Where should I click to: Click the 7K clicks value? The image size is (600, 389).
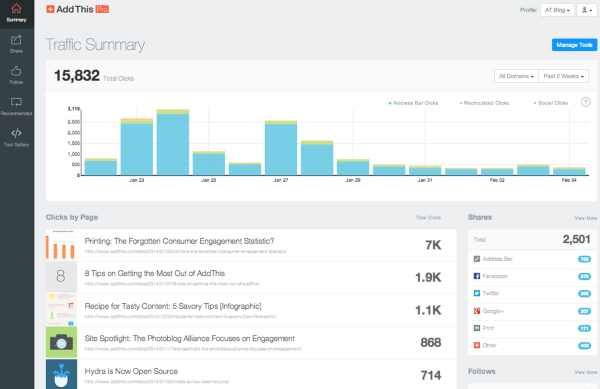point(433,245)
